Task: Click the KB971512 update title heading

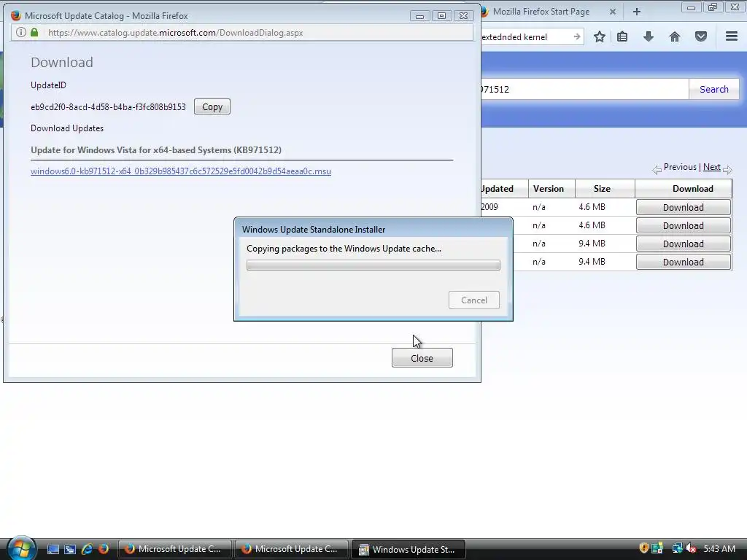Action: 156,150
